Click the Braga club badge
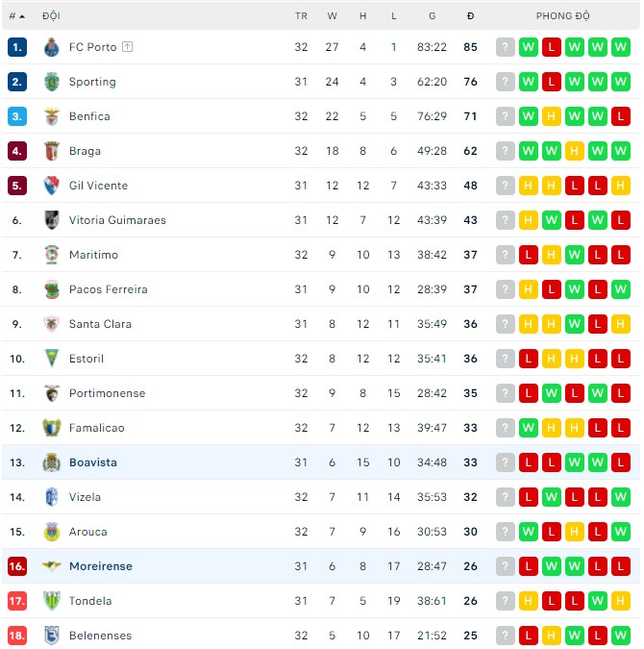This screenshot has height=649, width=644. (x=52, y=151)
